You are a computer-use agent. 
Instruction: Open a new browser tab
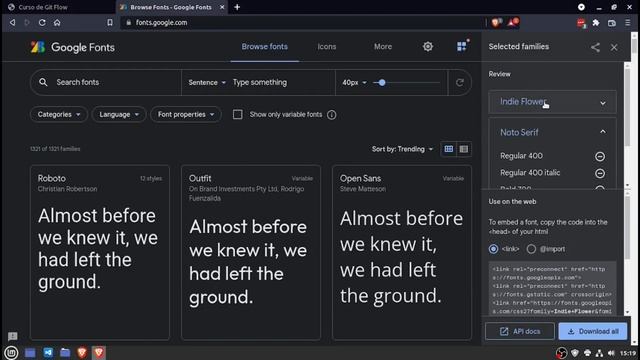237,7
